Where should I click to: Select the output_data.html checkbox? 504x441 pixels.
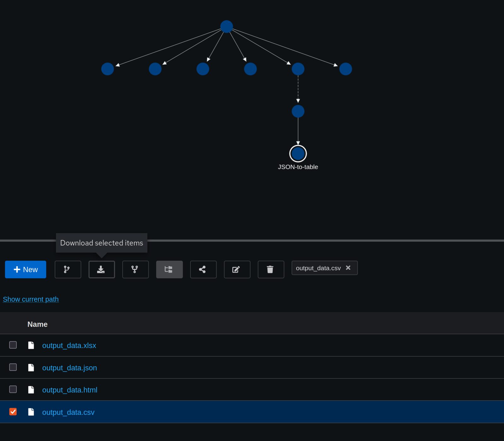tap(13, 389)
